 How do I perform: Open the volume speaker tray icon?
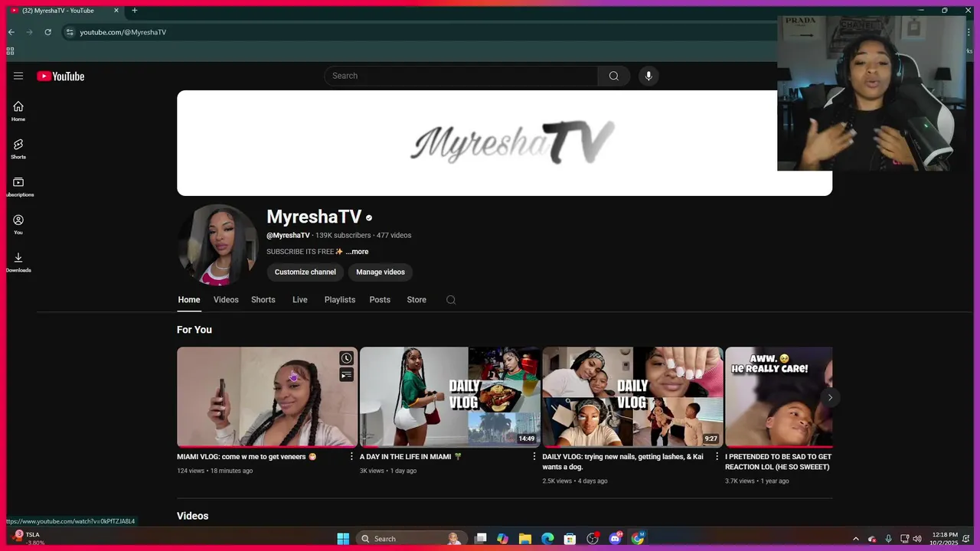coord(917,539)
